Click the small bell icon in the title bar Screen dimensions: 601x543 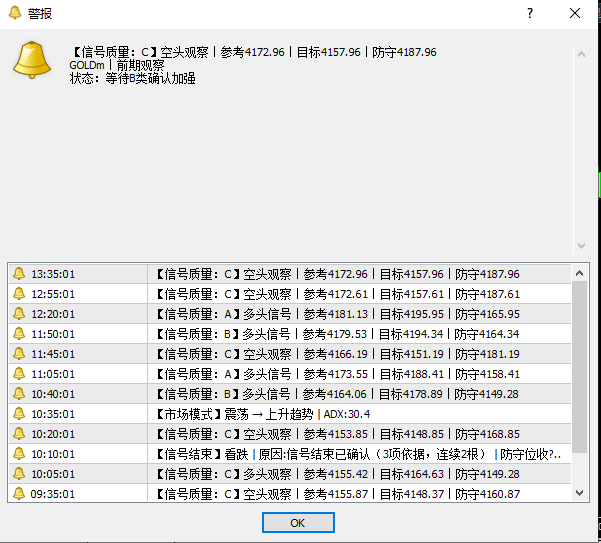15,13
